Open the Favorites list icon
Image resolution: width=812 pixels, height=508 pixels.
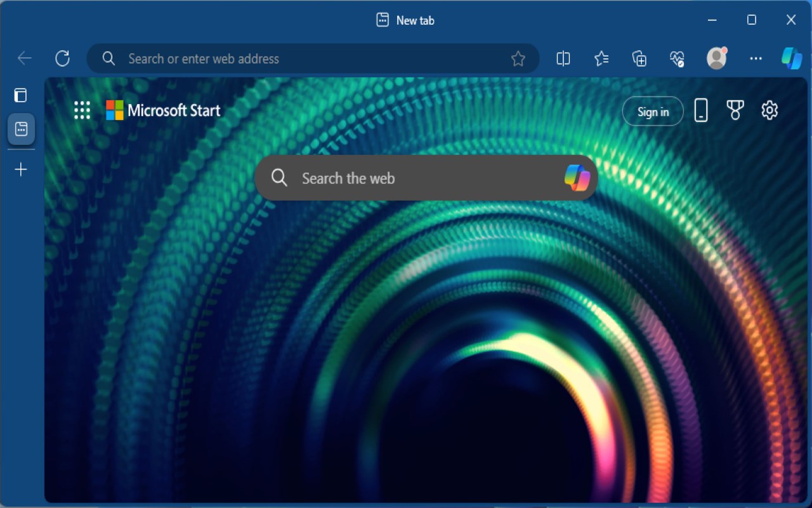[x=601, y=59]
